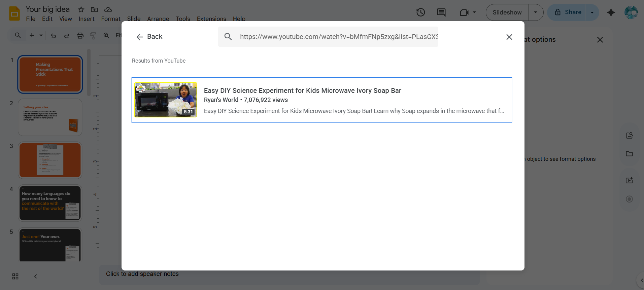This screenshot has width=644, height=290.
Task: Redo the last action
Action: click(x=67, y=35)
